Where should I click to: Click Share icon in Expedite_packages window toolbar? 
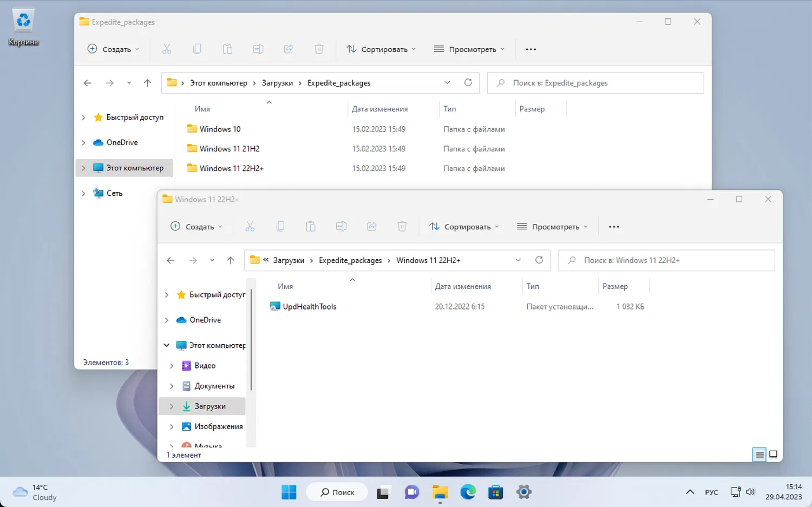tap(289, 49)
